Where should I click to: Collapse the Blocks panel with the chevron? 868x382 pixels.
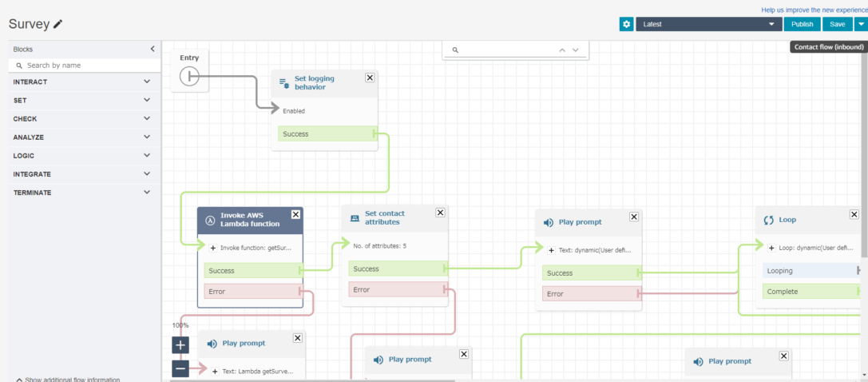[153, 49]
